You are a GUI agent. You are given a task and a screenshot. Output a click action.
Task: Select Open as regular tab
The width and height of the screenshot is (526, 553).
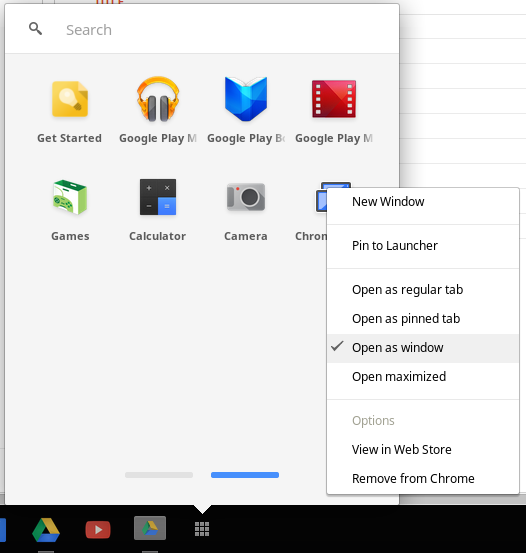(423, 290)
